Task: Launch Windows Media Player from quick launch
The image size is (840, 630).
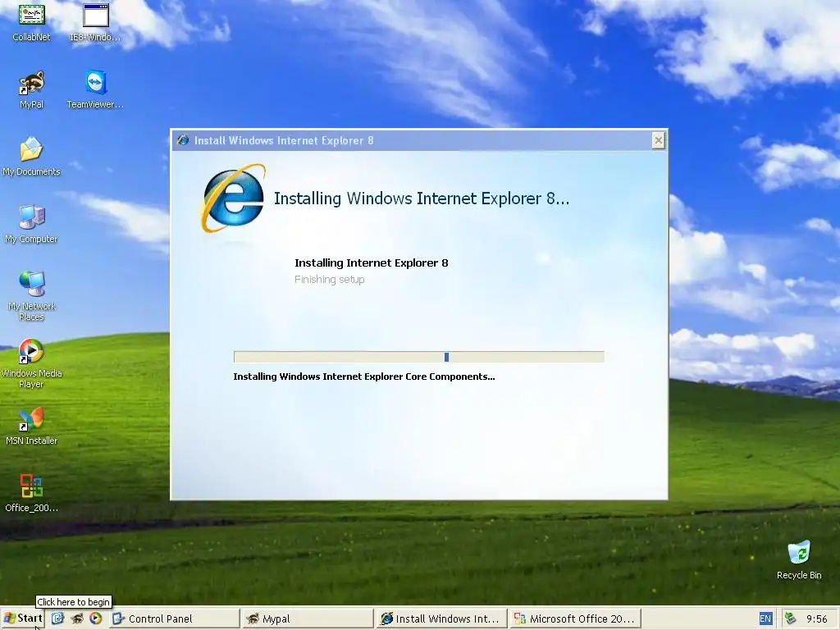Action: 95,619
